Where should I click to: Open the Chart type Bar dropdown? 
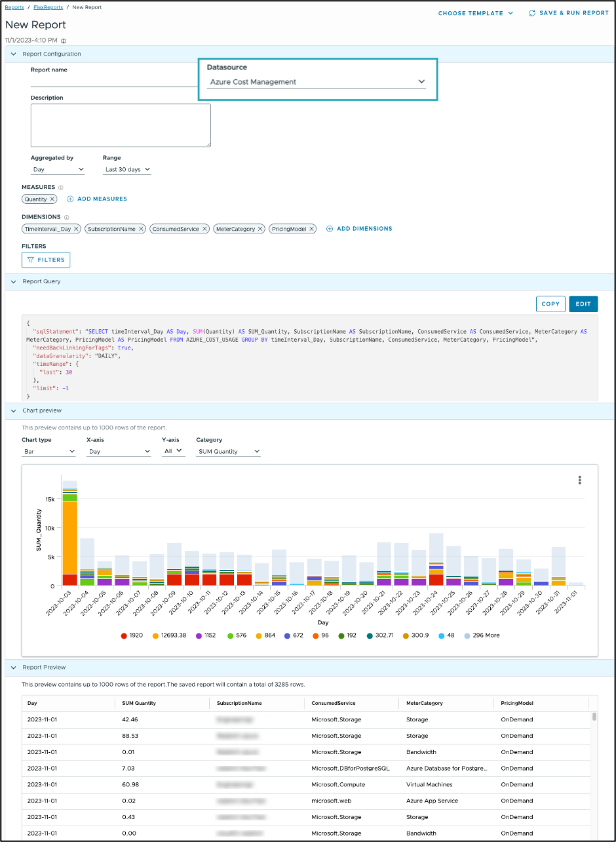pos(49,452)
